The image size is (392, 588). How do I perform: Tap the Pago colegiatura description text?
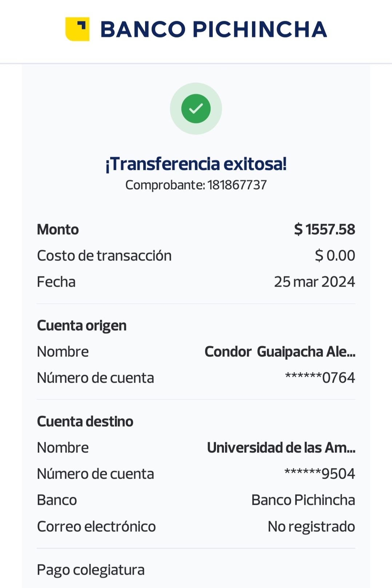[91, 570]
